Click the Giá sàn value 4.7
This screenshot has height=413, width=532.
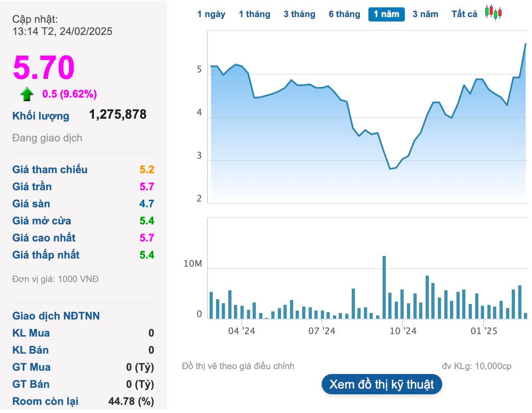[147, 204]
